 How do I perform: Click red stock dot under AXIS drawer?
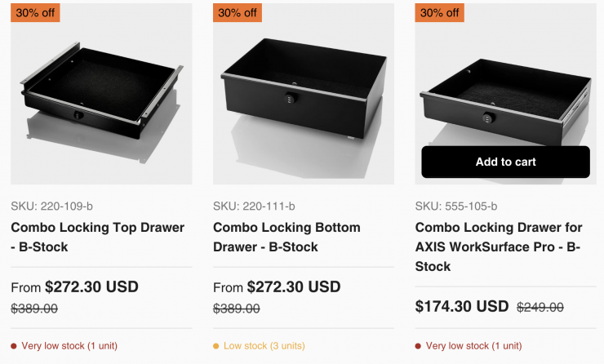tap(419, 346)
